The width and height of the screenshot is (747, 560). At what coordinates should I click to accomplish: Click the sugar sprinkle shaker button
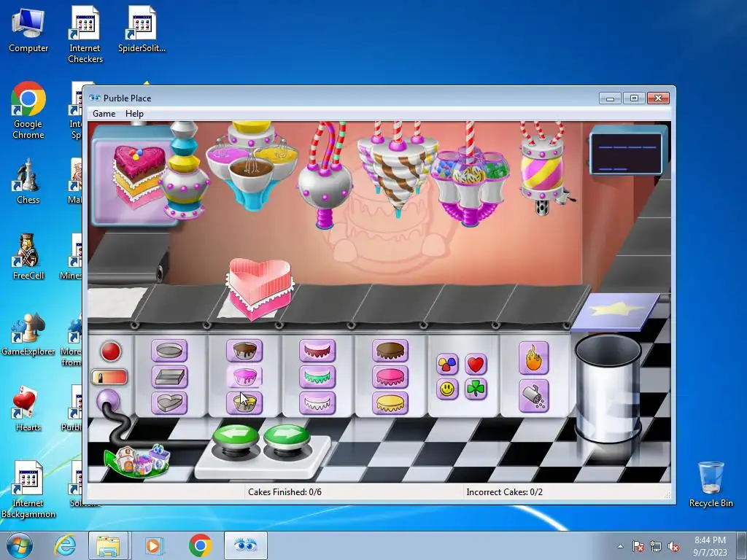(x=533, y=396)
